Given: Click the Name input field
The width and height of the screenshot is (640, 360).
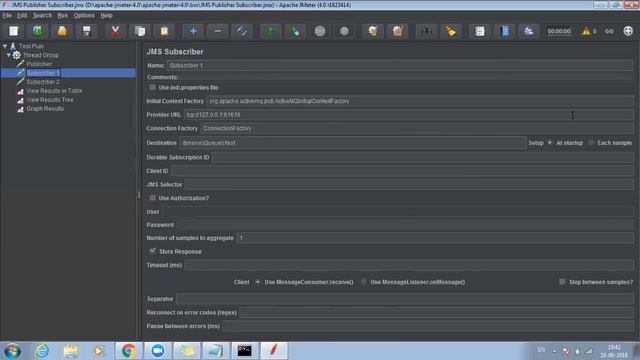Looking at the screenshot, I should click(x=400, y=65).
